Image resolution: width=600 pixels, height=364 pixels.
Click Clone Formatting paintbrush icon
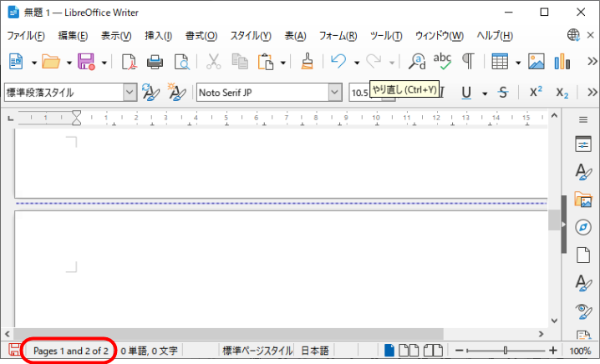[307, 62]
